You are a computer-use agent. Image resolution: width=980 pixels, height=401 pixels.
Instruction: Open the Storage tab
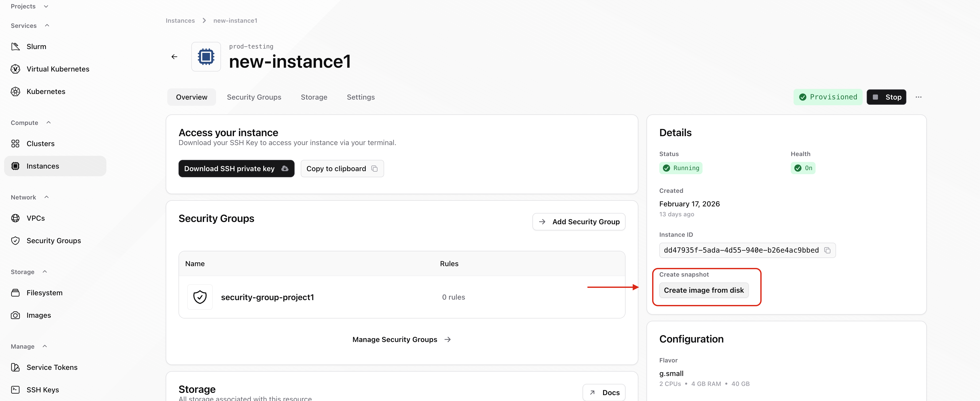(x=314, y=97)
